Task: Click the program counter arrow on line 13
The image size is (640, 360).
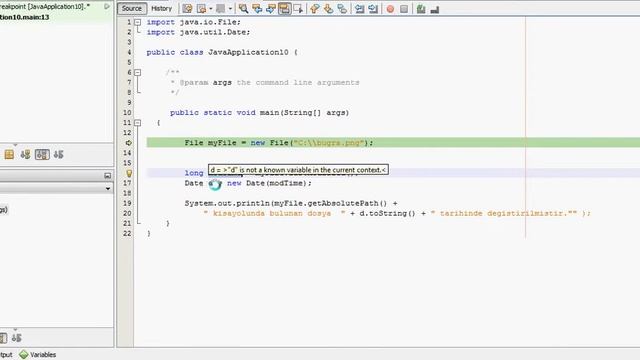Action: [129, 143]
